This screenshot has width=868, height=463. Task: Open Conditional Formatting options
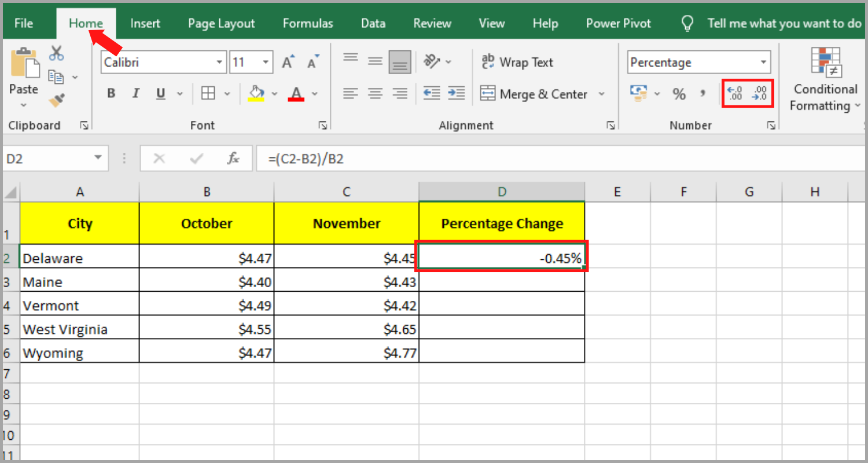tap(824, 84)
